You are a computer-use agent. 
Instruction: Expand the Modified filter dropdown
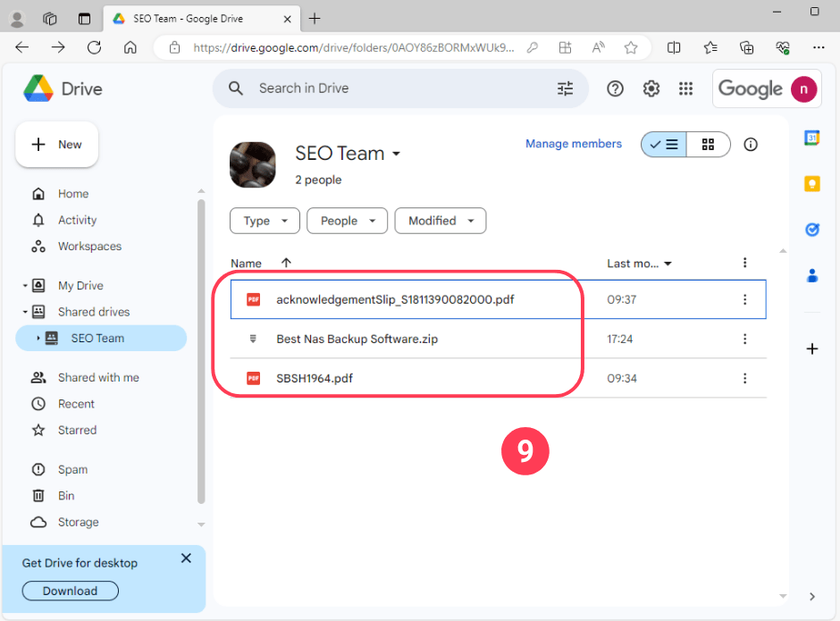[440, 221]
